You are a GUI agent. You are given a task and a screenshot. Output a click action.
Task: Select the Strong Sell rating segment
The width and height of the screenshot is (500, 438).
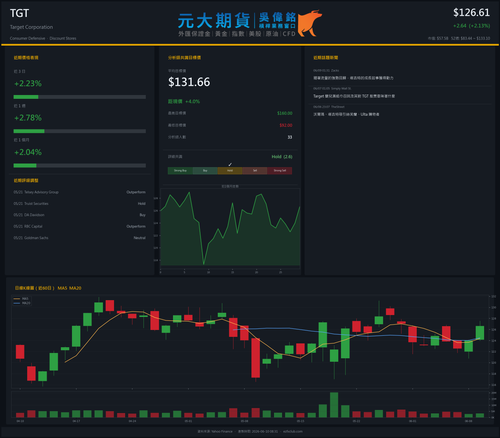coord(280,171)
